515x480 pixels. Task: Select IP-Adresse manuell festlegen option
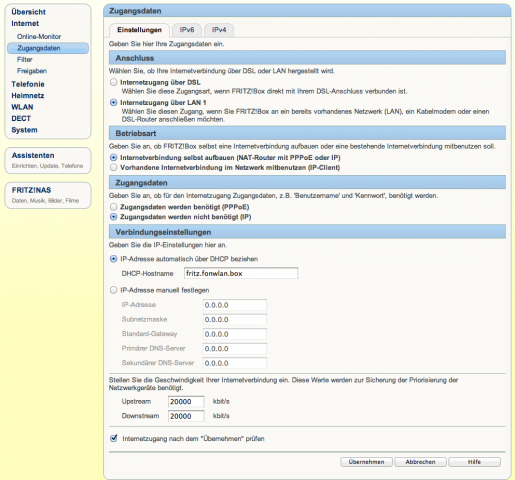[x=114, y=290]
